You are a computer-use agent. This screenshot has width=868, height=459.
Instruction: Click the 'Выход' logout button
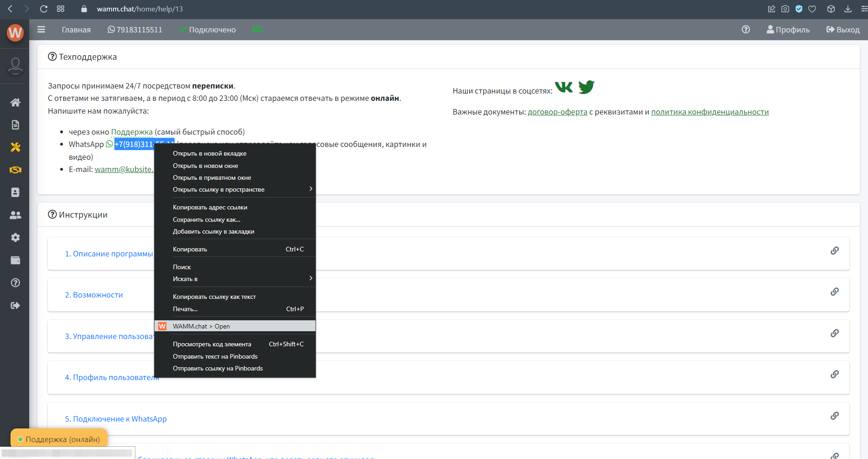pyautogui.click(x=842, y=30)
